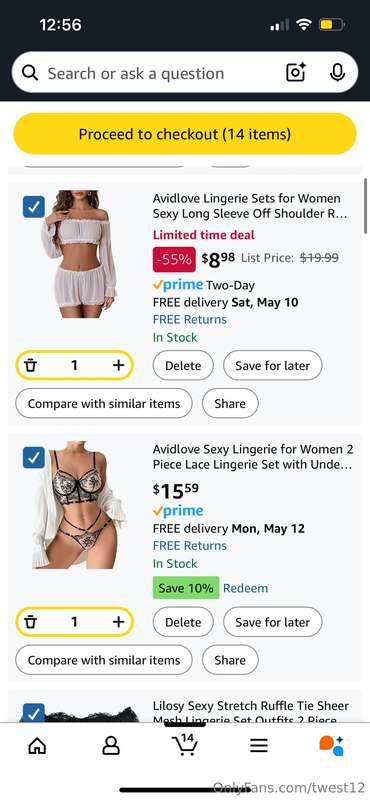Increase quantity of the $15.59 lingerie set
Screen dimensions: 370x800
tap(118, 622)
